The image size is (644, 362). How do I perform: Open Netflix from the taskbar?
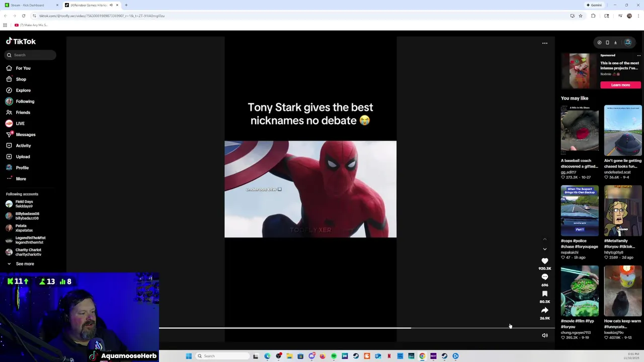(389, 356)
